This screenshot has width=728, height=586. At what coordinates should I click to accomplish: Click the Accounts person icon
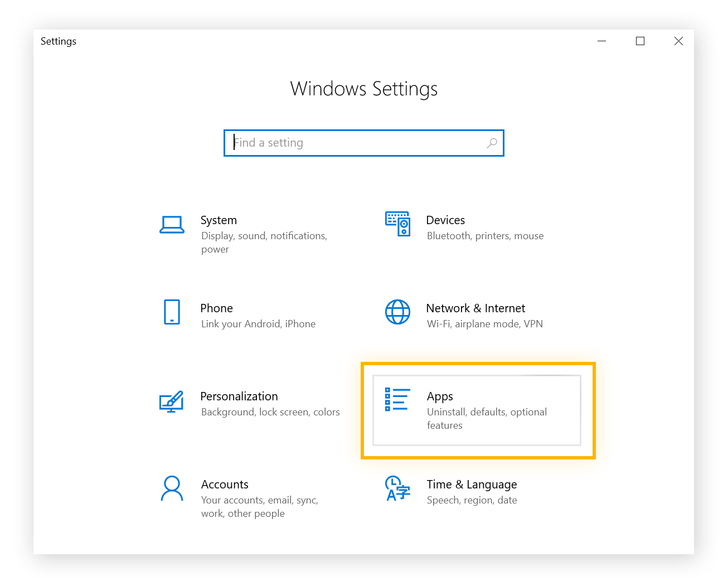click(172, 488)
